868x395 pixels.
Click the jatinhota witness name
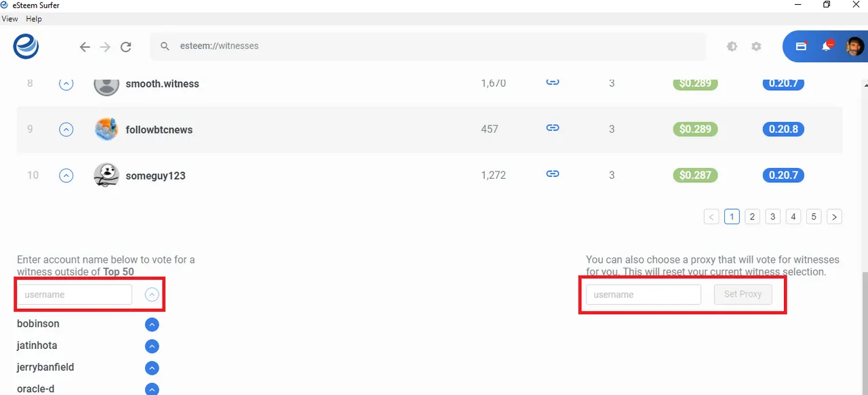click(x=37, y=346)
